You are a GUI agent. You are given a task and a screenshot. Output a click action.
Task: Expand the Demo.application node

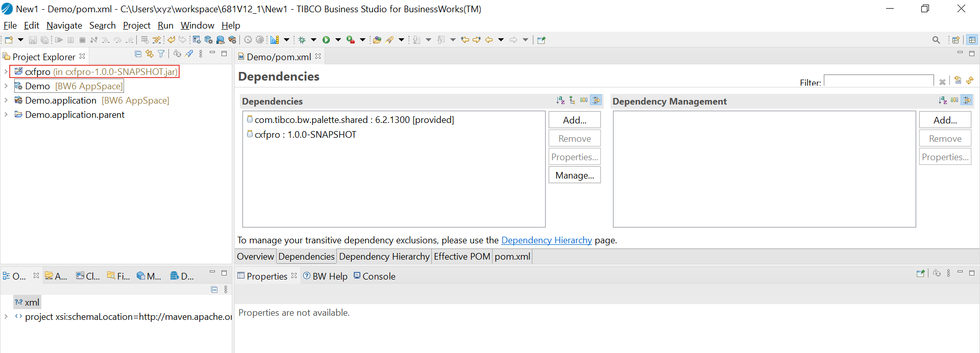click(x=6, y=100)
